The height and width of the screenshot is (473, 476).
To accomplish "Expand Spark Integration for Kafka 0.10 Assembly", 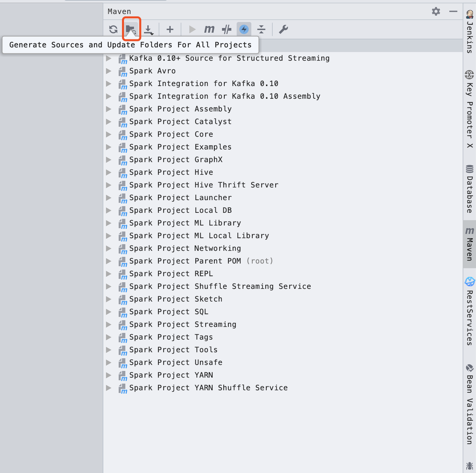I will [x=109, y=96].
